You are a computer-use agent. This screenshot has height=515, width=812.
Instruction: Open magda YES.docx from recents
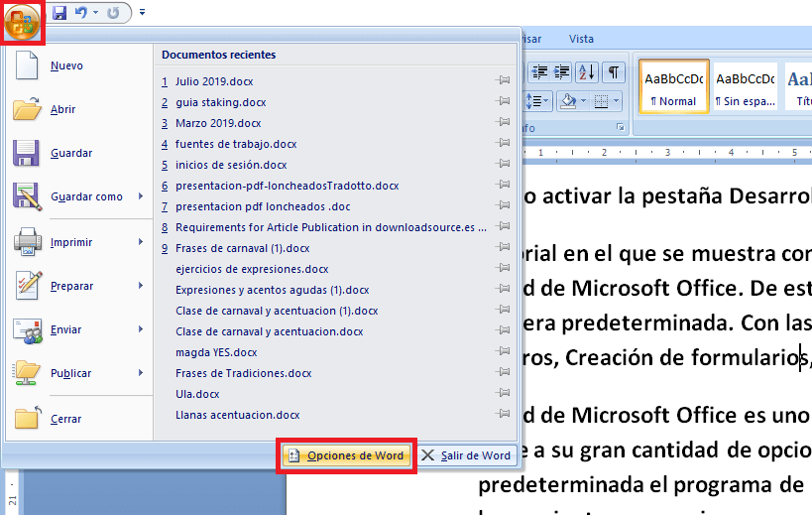pos(216,352)
